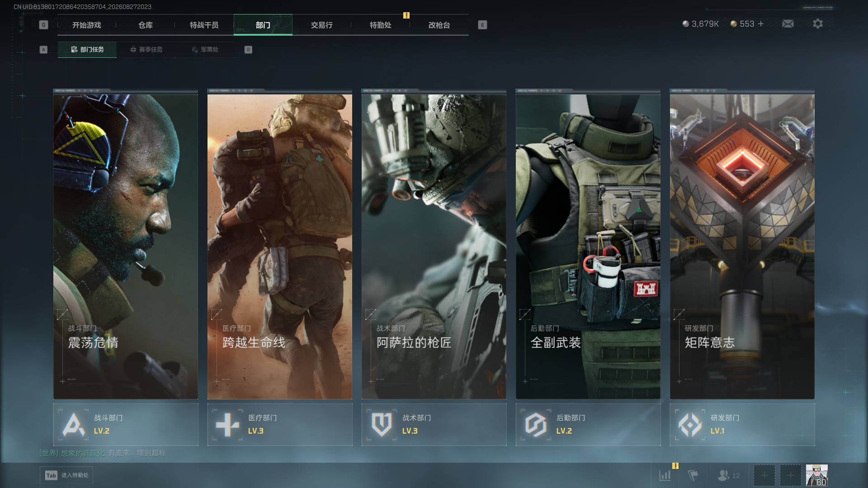Click the 医疗部门 cross icon
The height and width of the screenshot is (488, 868).
(x=227, y=425)
